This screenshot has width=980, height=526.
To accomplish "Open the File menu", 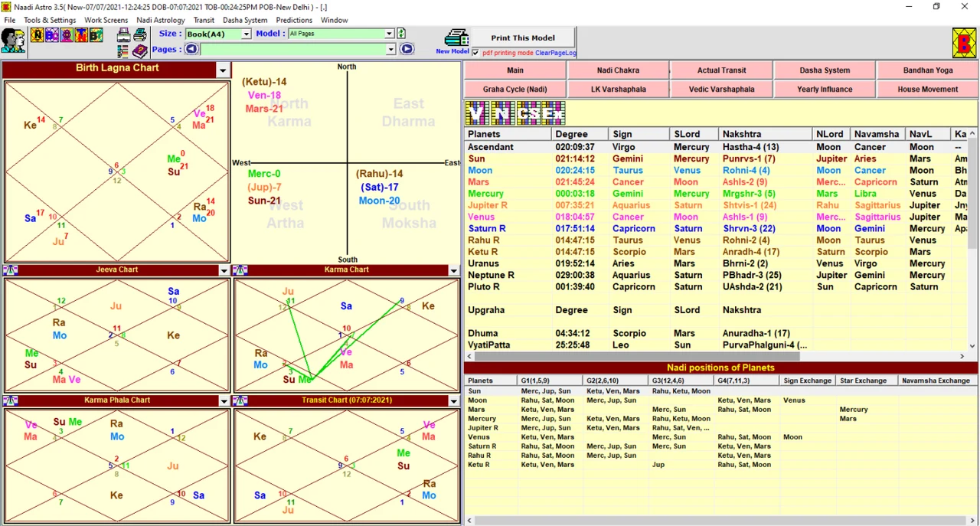I will [x=10, y=20].
